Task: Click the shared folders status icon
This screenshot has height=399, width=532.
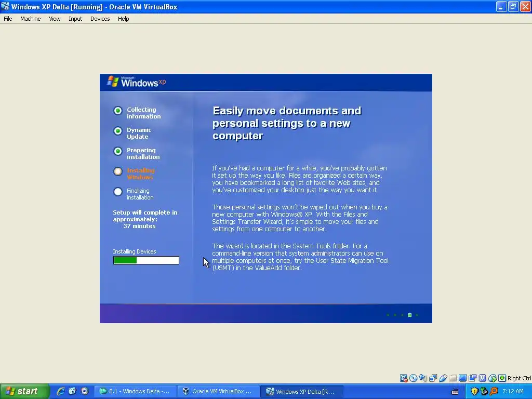Action: [x=453, y=378]
